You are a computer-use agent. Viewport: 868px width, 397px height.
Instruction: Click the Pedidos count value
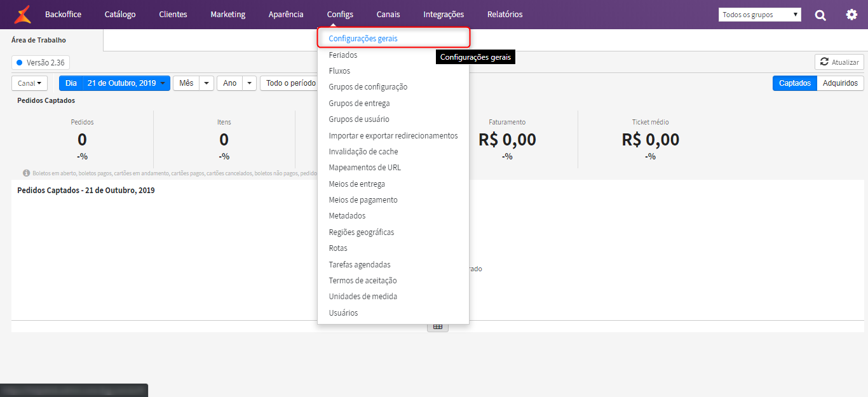click(82, 140)
